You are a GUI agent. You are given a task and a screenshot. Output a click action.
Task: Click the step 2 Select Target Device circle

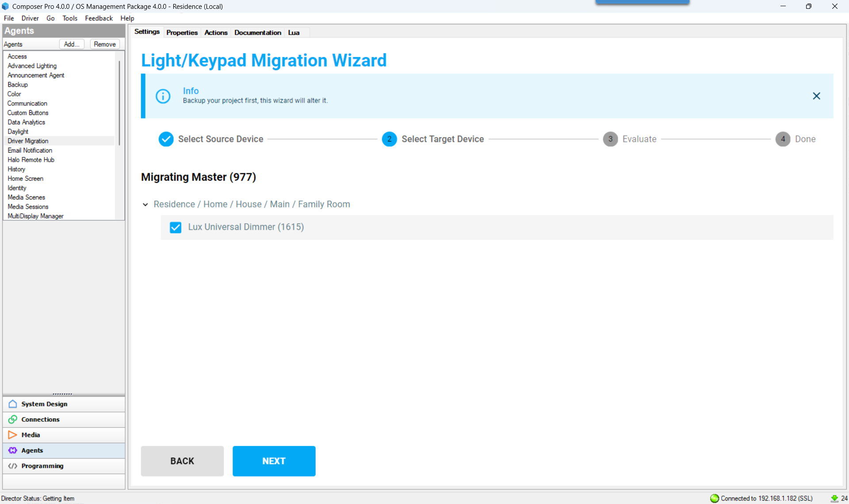(x=389, y=139)
